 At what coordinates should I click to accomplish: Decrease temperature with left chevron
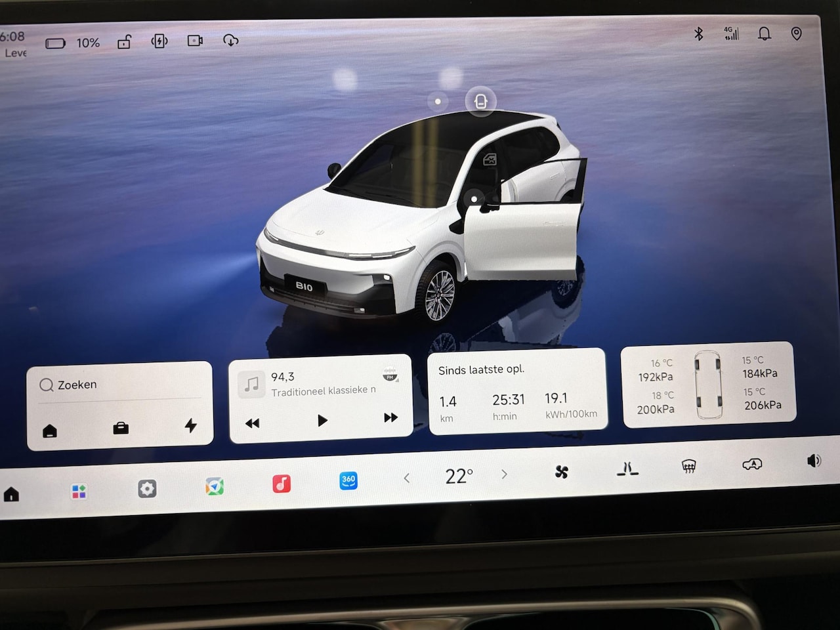click(x=407, y=478)
